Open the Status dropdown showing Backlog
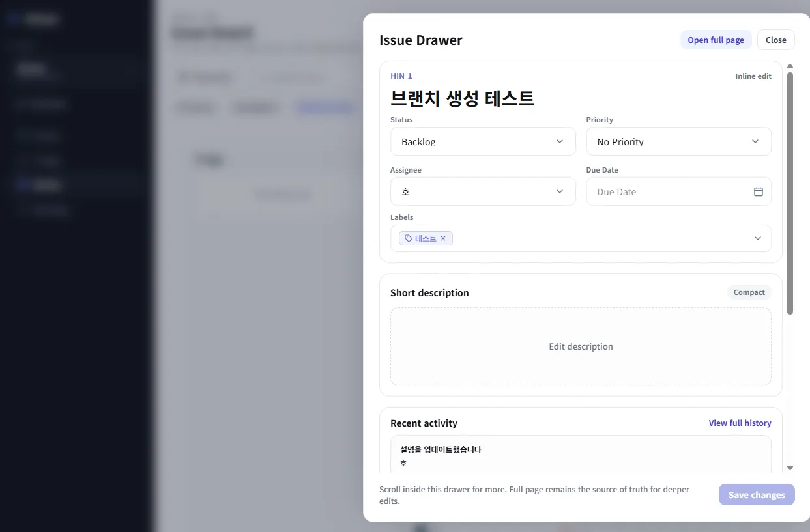 tap(483, 141)
